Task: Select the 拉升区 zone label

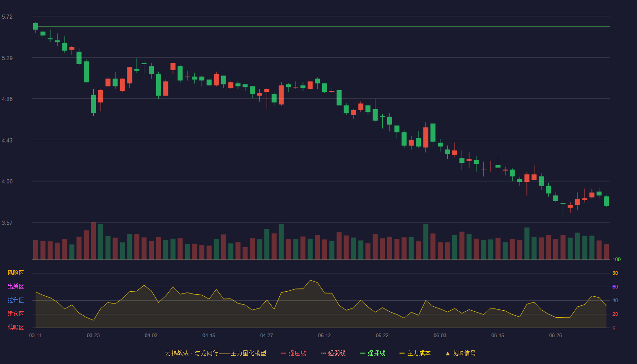Action: [15, 300]
